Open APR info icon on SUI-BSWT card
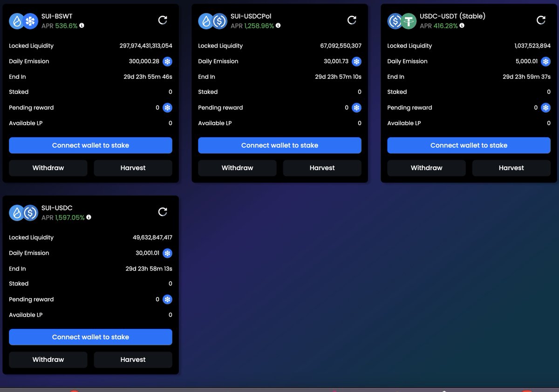The width and height of the screenshot is (559, 392). [x=82, y=26]
